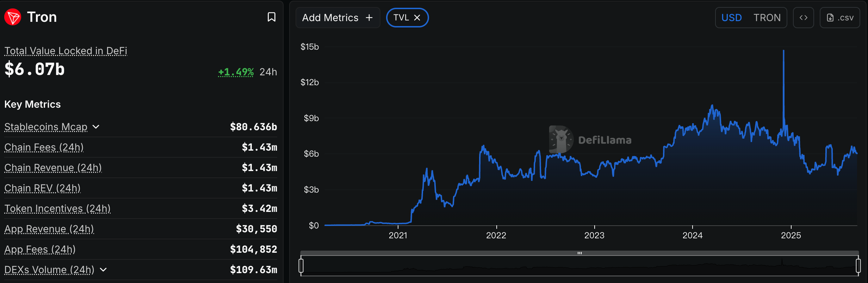868x283 pixels.
Task: Open the Chain Fees (24h) metric
Action: pyautogui.click(x=44, y=147)
